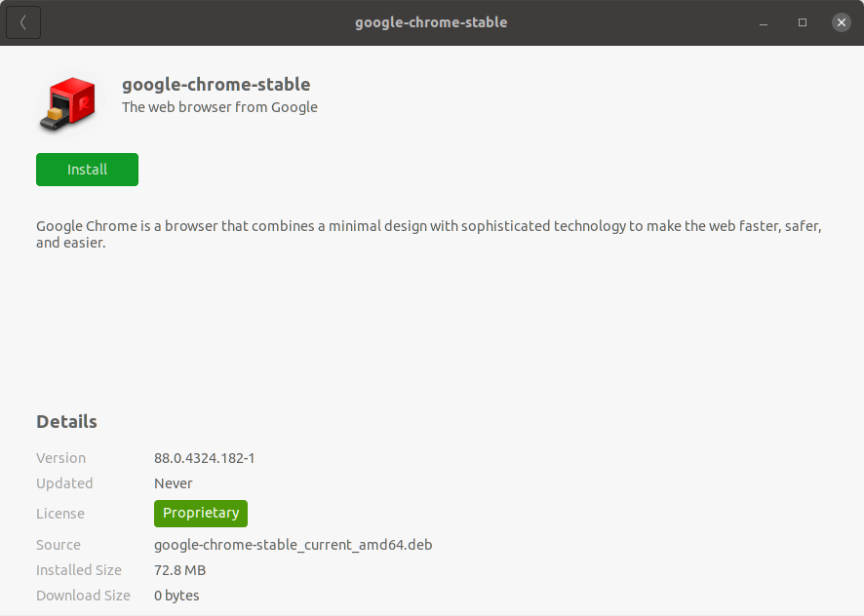
Task: Maximize the software window
Action: [803, 22]
